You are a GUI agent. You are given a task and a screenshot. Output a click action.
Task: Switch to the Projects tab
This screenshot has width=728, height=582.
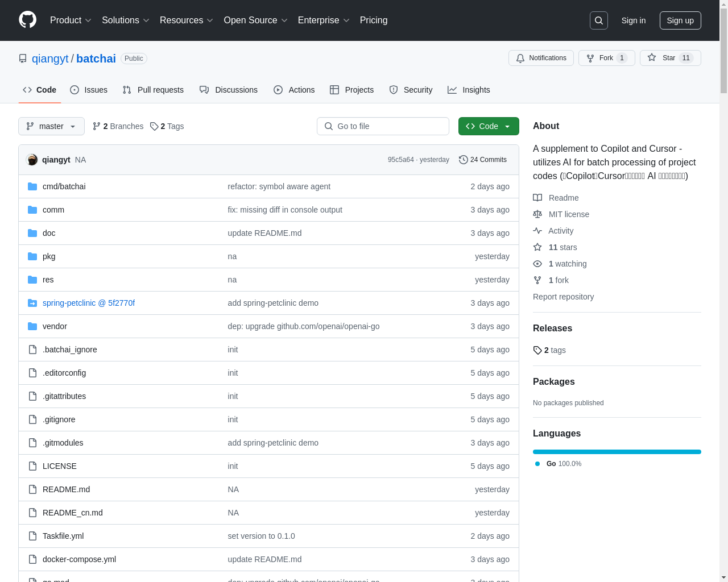tap(351, 90)
